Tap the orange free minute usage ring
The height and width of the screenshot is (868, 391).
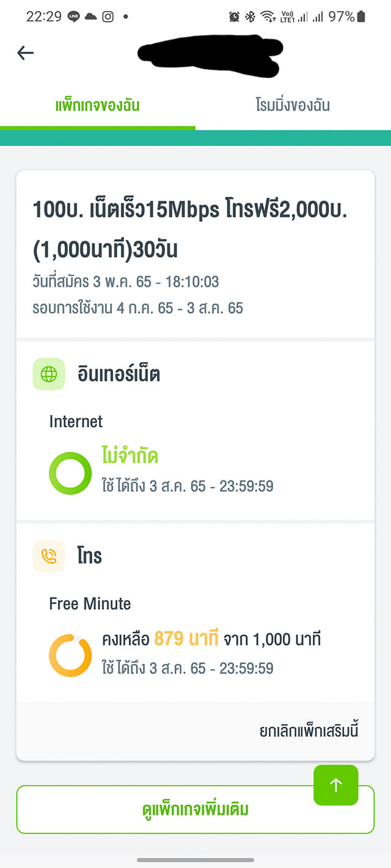click(x=70, y=656)
